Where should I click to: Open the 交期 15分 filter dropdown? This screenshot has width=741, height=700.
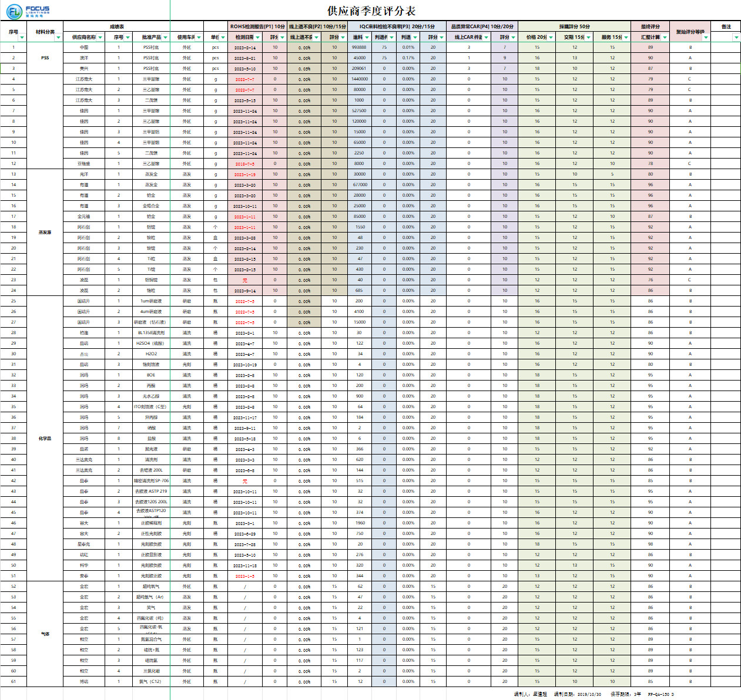588,38
